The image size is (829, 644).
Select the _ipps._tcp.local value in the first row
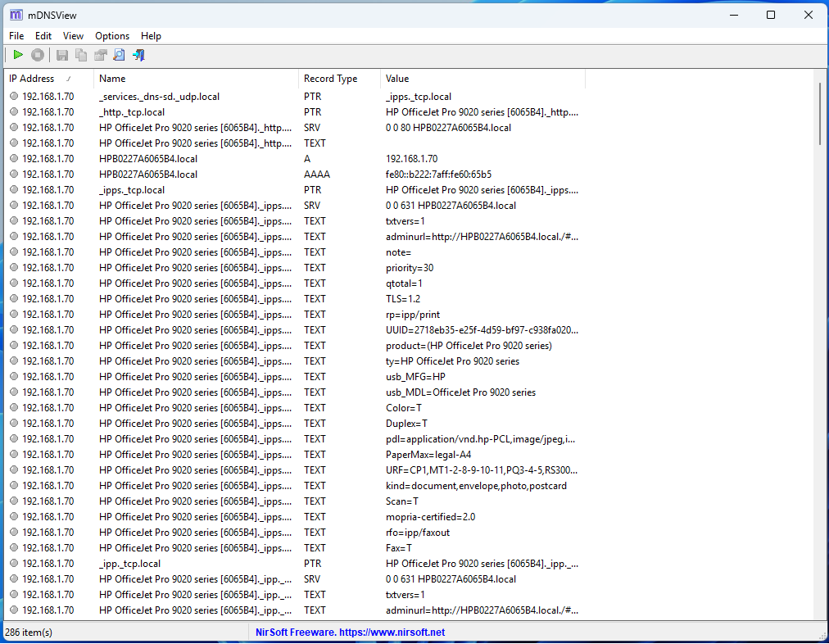point(419,96)
